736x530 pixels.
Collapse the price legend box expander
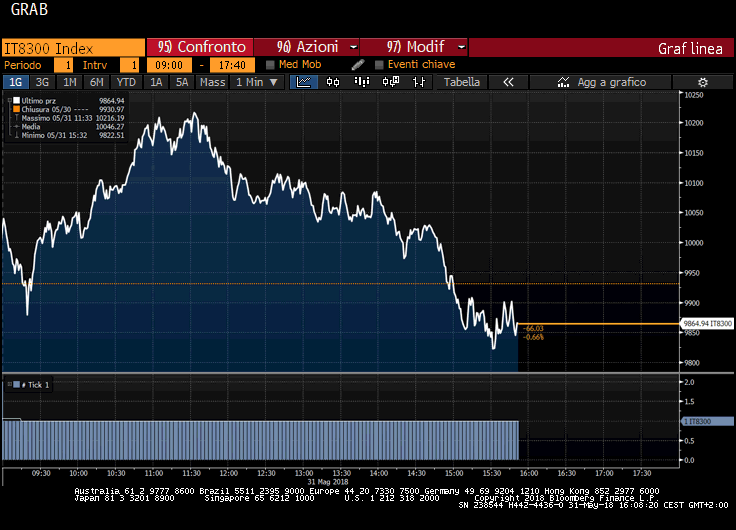pos(9,100)
